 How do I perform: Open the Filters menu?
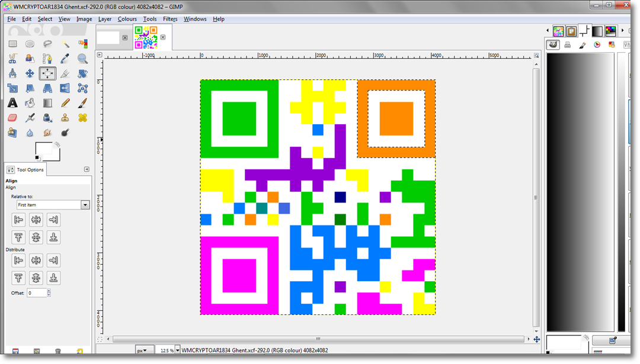(170, 19)
